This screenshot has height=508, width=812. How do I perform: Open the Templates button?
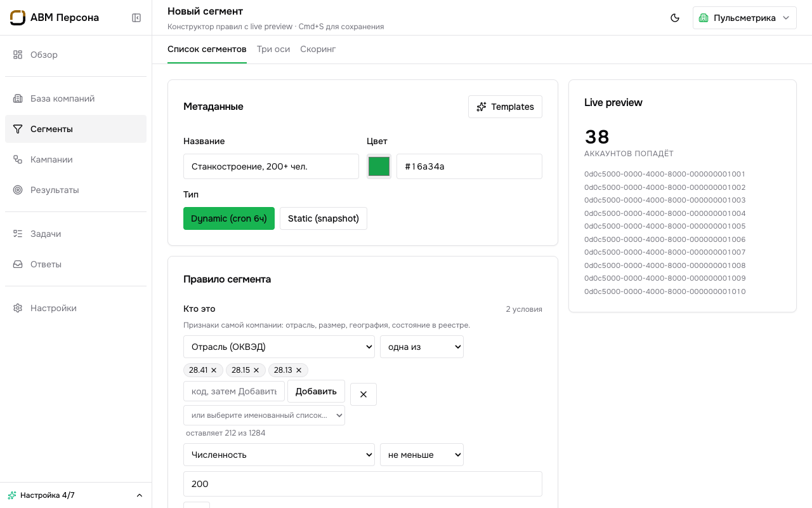(x=505, y=107)
